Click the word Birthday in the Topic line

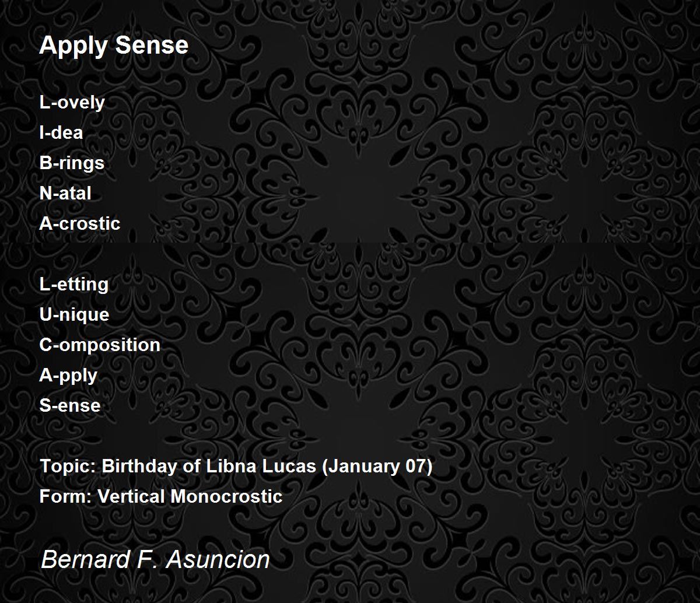(141, 467)
